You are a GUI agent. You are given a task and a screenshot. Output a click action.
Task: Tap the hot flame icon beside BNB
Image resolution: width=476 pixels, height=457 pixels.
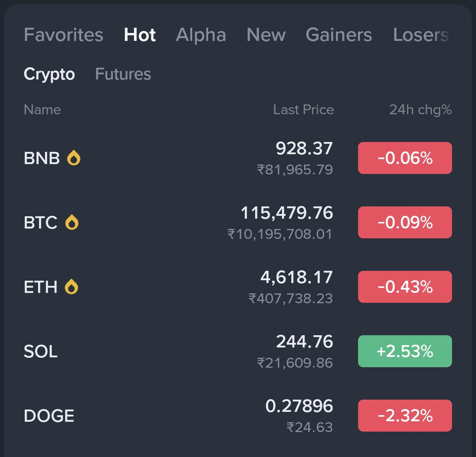[74, 158]
